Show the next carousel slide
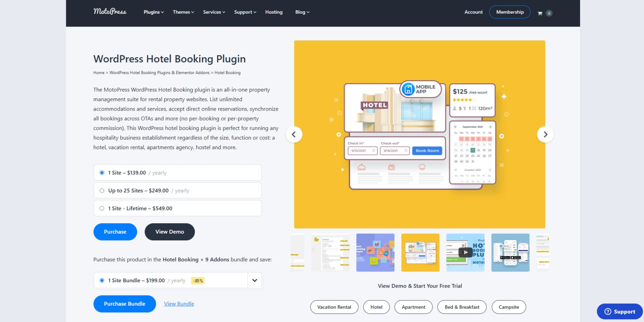This screenshot has width=644, height=322. tap(545, 134)
